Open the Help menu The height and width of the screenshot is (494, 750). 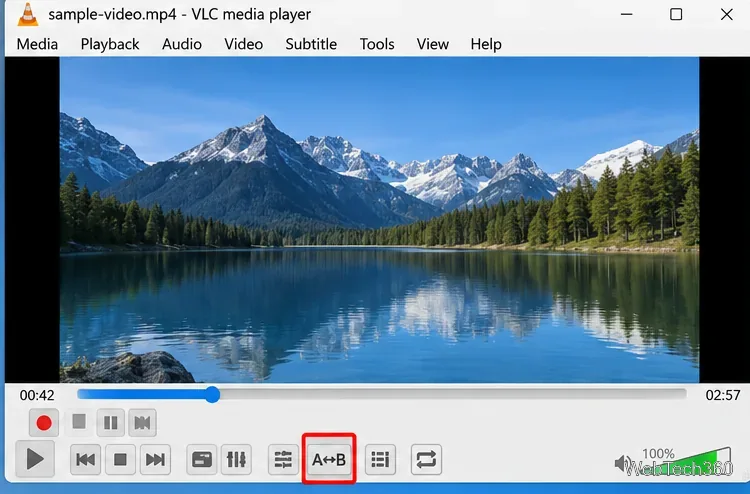click(486, 44)
